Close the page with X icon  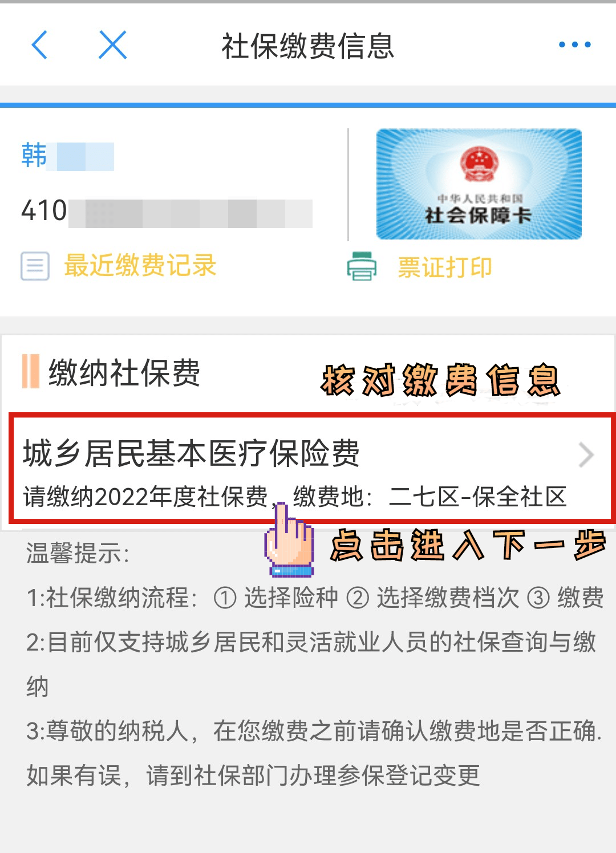click(112, 45)
